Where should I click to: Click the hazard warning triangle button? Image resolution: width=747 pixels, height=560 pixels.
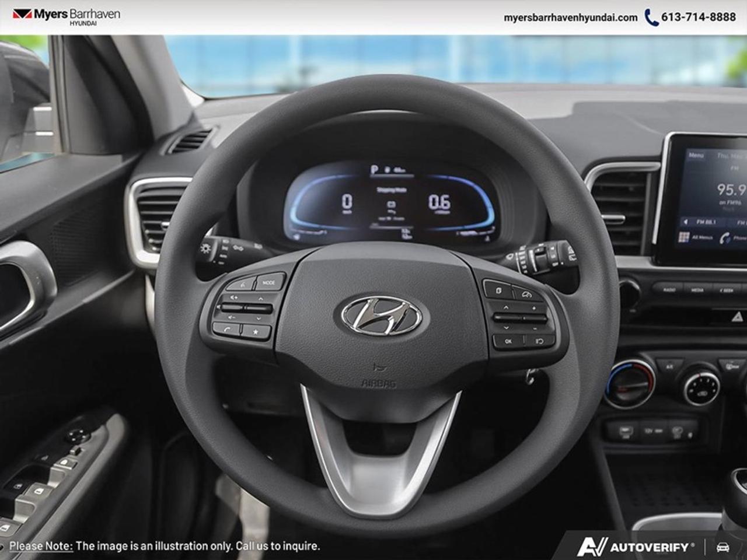click(737, 317)
